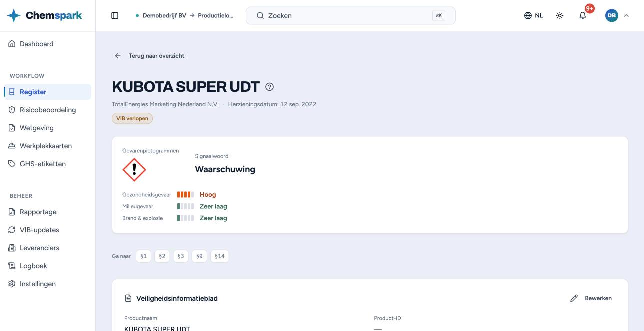Click Herzieningsdatum: 12 sep. 2022 text
The width and height of the screenshot is (644, 331).
pyautogui.click(x=272, y=104)
